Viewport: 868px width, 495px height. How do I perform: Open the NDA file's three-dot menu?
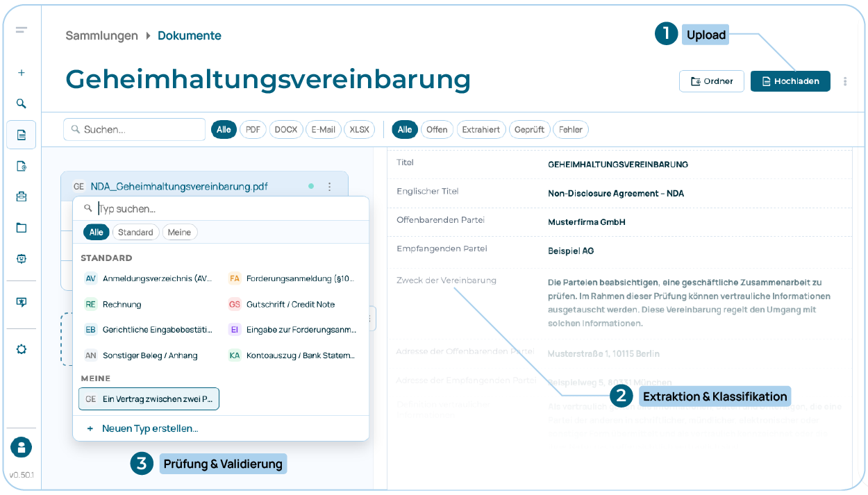(x=329, y=186)
